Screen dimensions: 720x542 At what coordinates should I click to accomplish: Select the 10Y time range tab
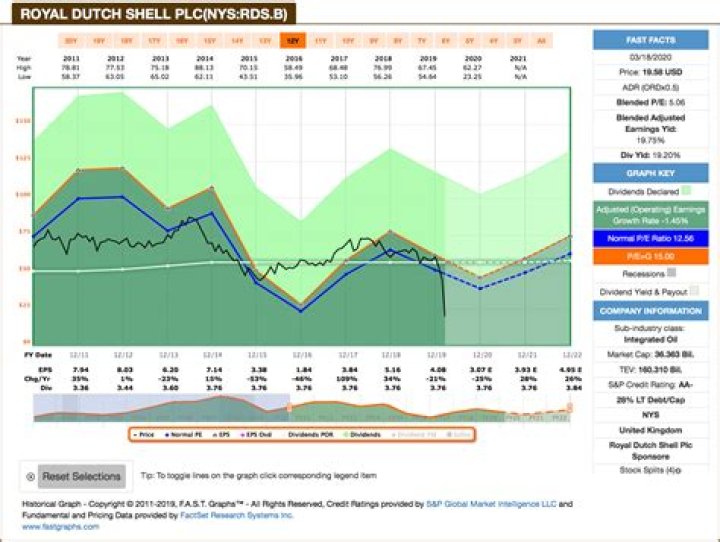pos(348,41)
